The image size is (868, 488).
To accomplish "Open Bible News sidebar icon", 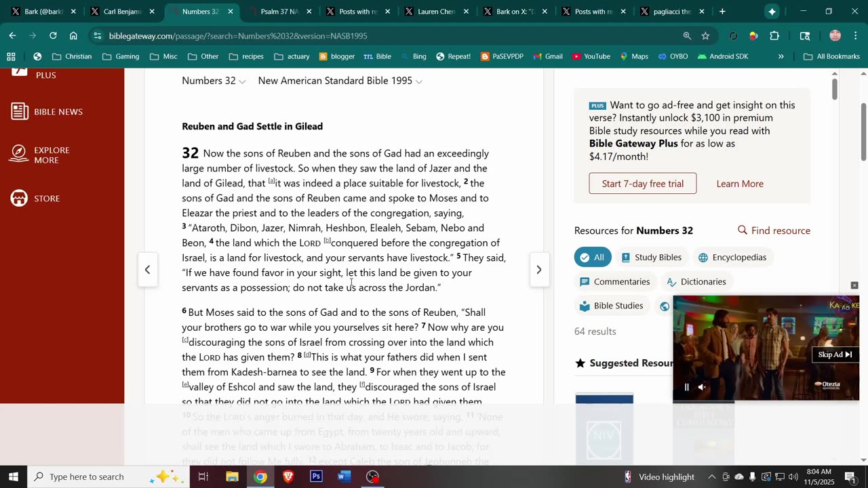I will coord(20,112).
